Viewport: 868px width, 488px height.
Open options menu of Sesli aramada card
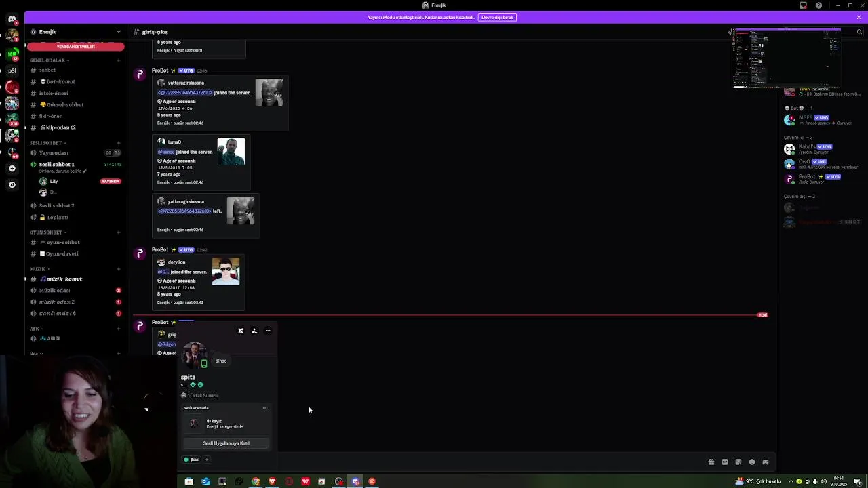[265, 408]
